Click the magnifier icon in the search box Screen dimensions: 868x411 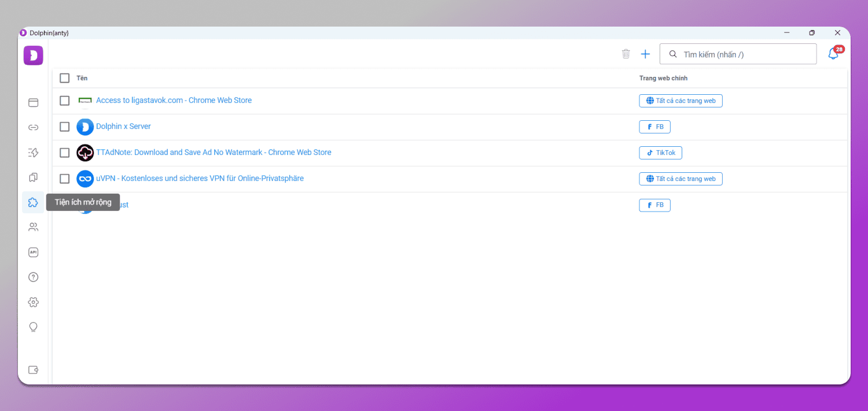[x=673, y=54]
